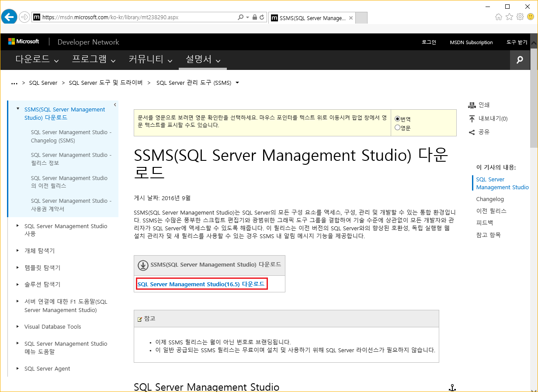
Task: Open browser Tools gear icon
Action: point(520,17)
